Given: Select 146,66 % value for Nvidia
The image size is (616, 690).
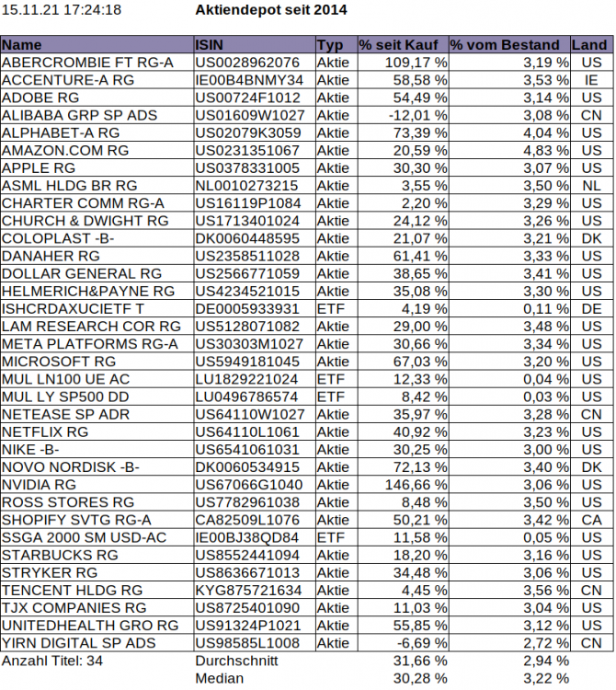Looking at the screenshot, I should point(403,485).
